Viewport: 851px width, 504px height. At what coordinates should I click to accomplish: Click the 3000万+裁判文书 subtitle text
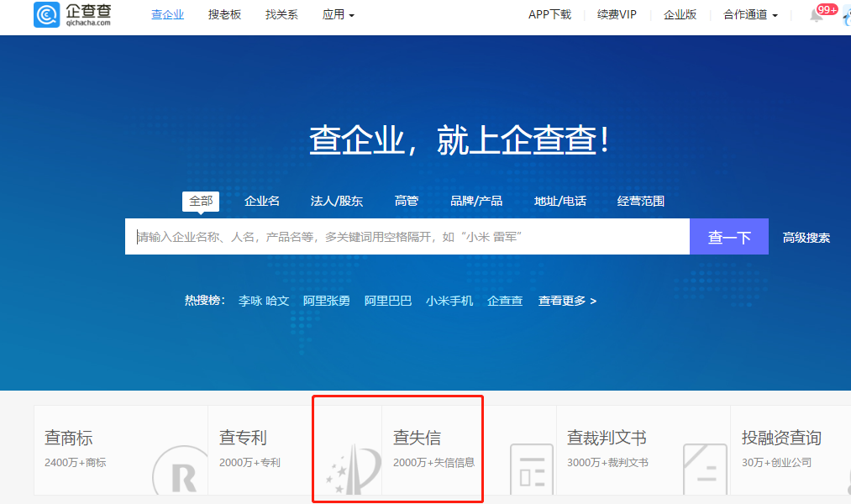point(608,463)
